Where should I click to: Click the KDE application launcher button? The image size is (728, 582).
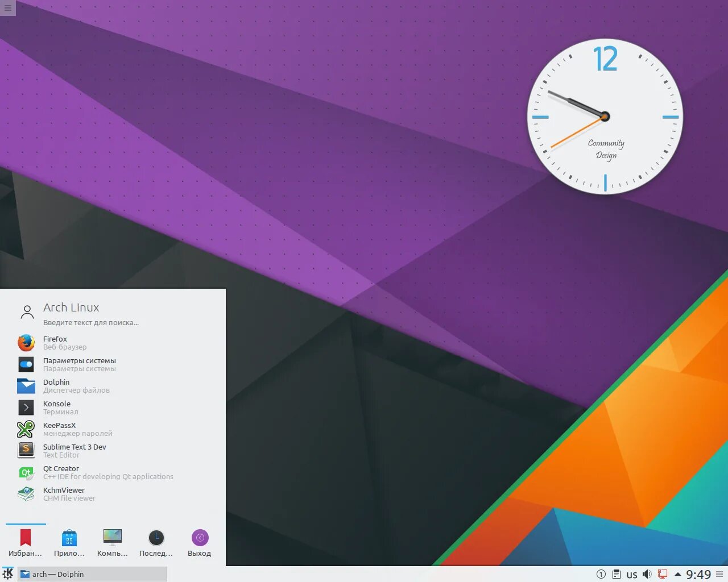(8, 574)
